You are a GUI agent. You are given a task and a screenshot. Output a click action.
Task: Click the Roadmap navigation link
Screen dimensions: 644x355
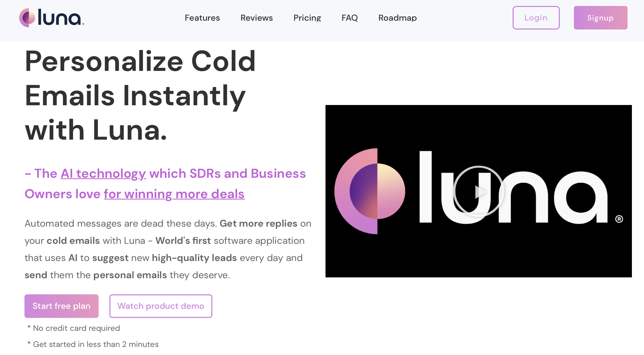397,18
